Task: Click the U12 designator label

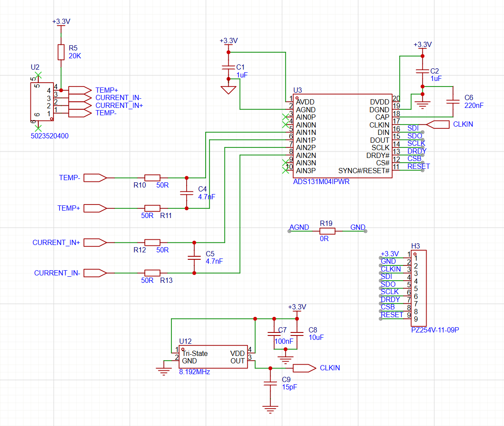Action: point(185,342)
